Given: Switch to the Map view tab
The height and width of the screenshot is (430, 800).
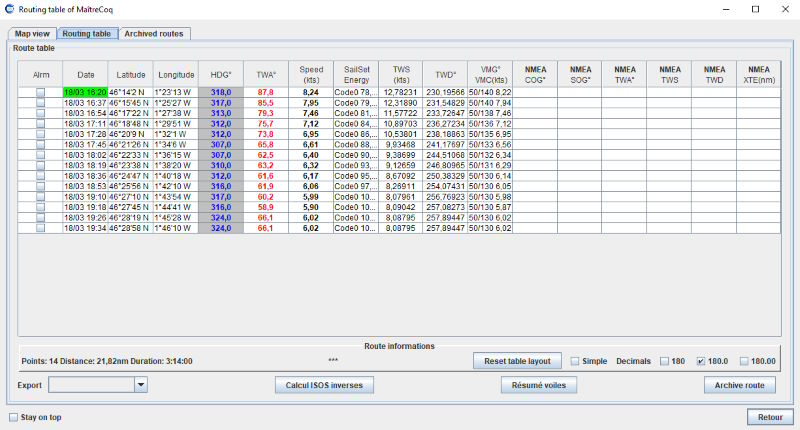Looking at the screenshot, I should pos(32,33).
